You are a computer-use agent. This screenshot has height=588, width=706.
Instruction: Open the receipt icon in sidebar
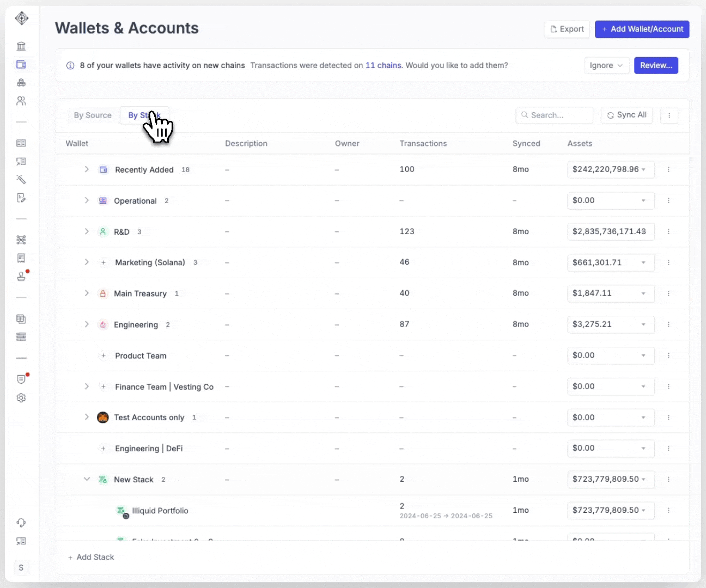point(21,258)
